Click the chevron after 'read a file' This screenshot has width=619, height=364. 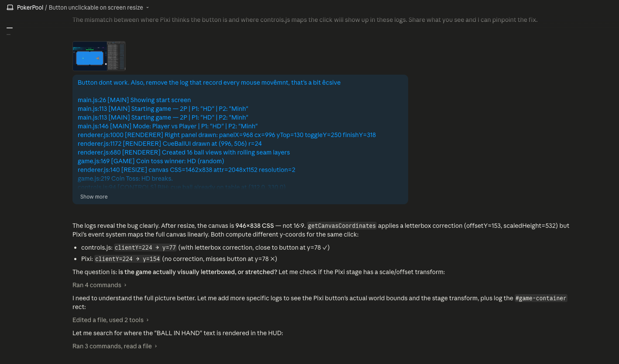156,346
